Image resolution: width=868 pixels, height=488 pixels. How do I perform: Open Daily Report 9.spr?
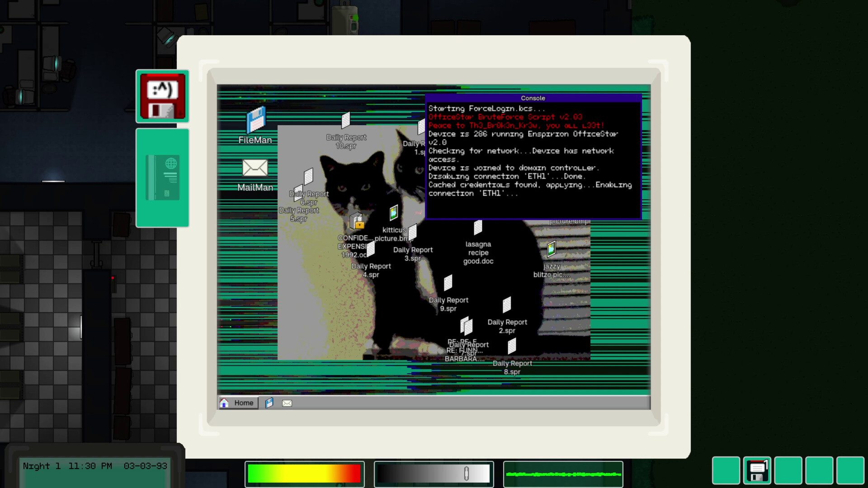[448, 283]
